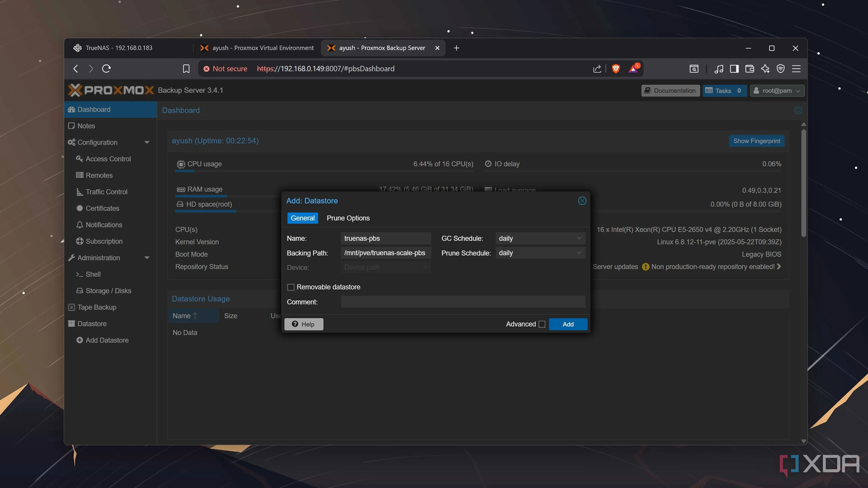Check the Advanced option in the dialog

point(542,324)
